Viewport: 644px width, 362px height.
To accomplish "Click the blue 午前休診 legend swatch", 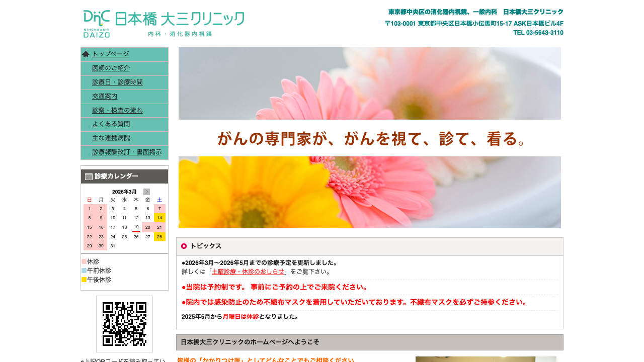I will tap(84, 270).
